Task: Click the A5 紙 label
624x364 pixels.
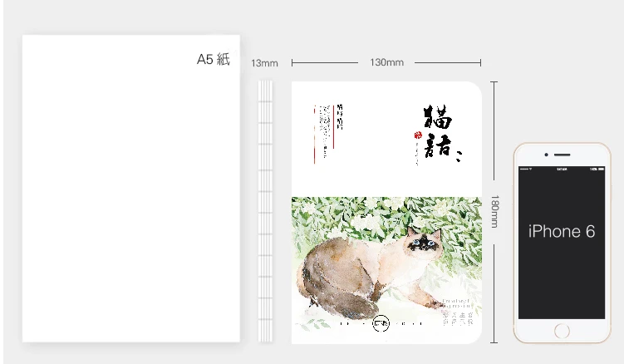Action: pyautogui.click(x=214, y=59)
